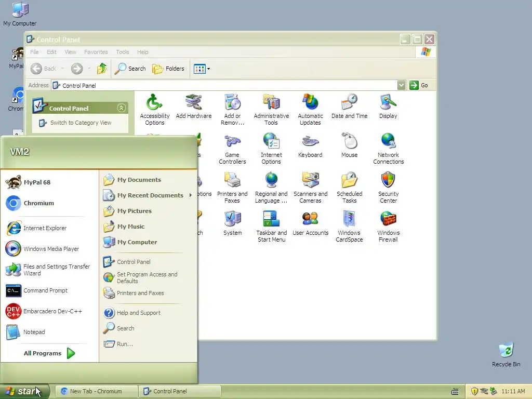Select the Display settings icon

coord(388,106)
